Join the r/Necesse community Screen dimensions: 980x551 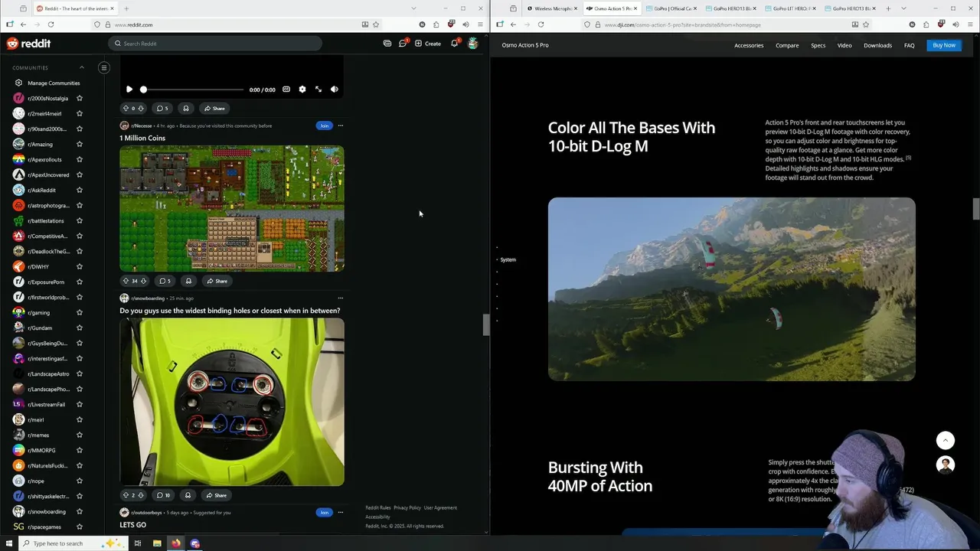click(324, 126)
